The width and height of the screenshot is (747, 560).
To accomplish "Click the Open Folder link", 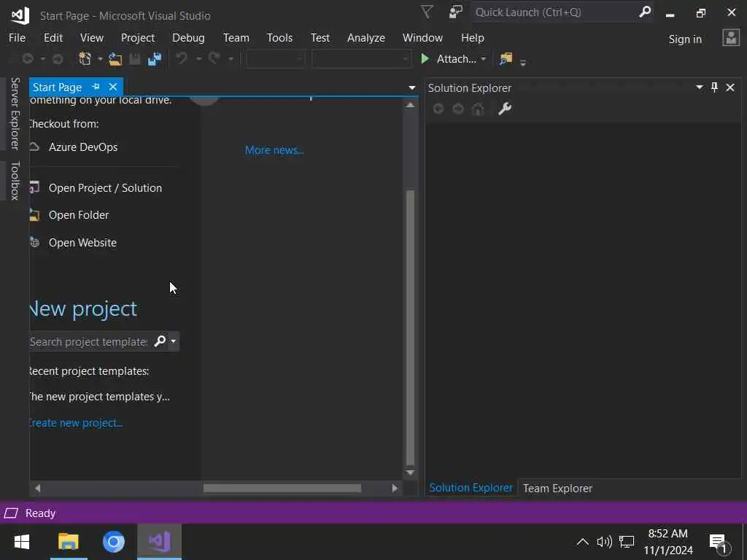I will tap(79, 215).
